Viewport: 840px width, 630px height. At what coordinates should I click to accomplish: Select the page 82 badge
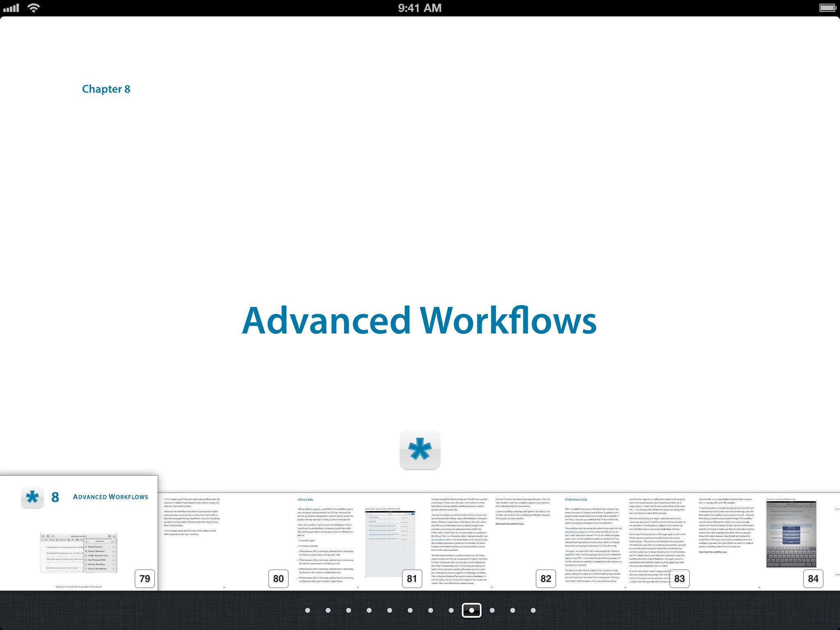[x=546, y=579]
